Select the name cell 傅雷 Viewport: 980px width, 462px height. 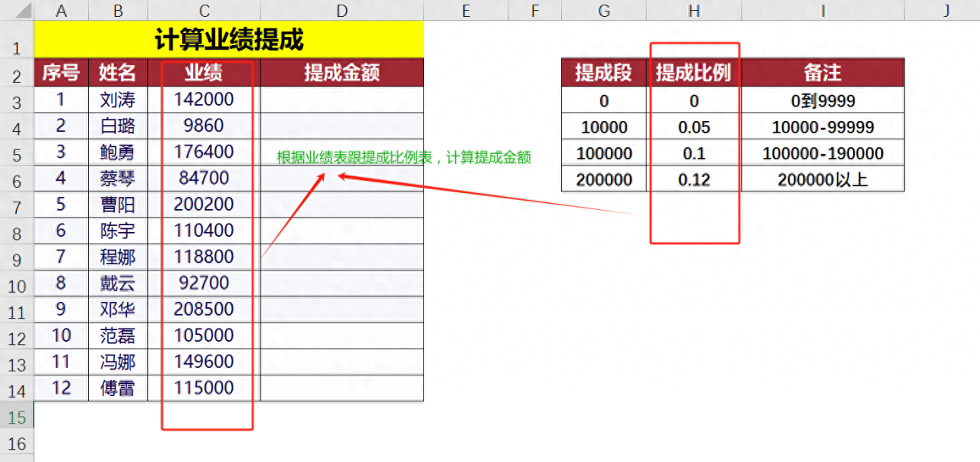click(x=118, y=388)
